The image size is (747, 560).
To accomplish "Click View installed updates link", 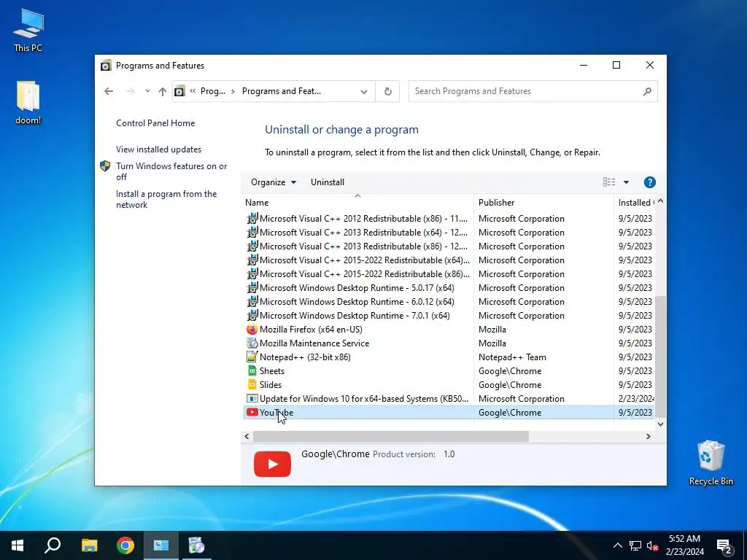I will [x=158, y=149].
